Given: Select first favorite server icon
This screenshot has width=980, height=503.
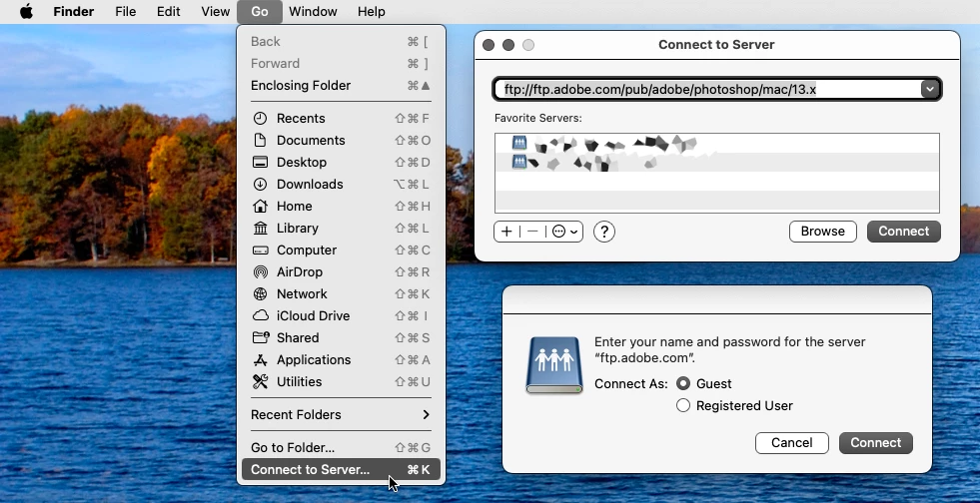Looking at the screenshot, I should click(x=519, y=143).
